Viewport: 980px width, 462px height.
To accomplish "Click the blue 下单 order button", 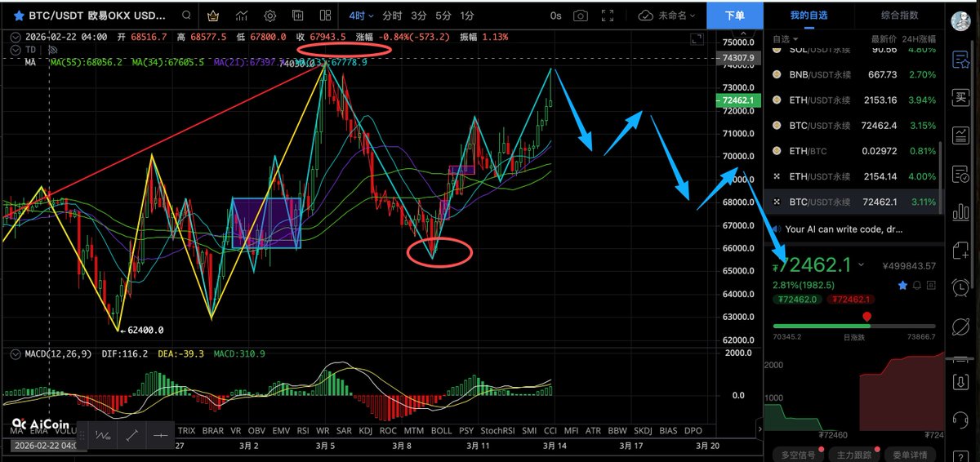I will [x=733, y=16].
